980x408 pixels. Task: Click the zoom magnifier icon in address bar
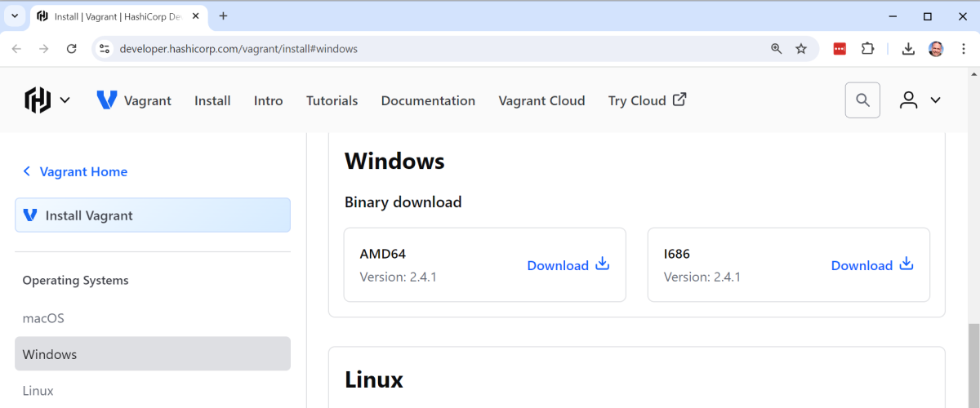pyautogui.click(x=777, y=49)
